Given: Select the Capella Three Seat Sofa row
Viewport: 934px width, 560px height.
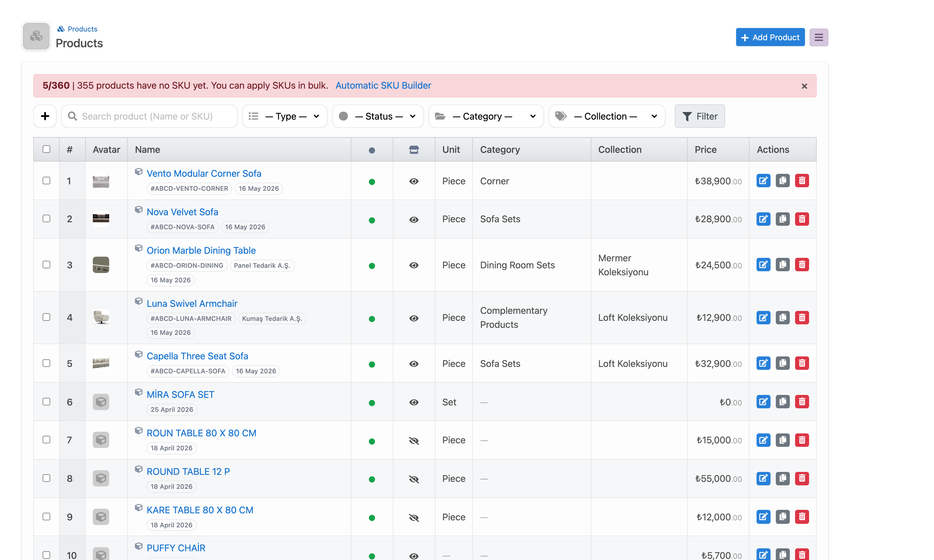Looking at the screenshot, I should coord(46,363).
